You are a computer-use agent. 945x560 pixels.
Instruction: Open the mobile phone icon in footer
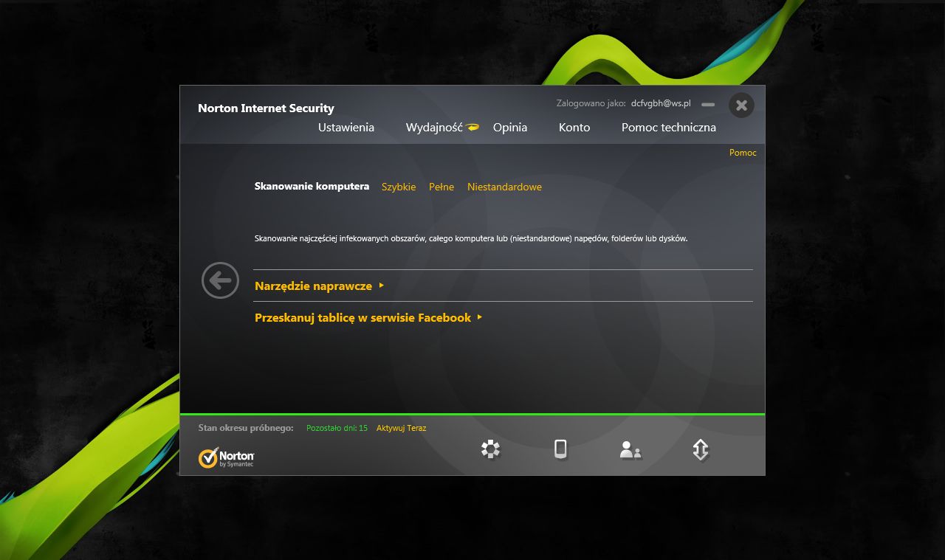[560, 449]
